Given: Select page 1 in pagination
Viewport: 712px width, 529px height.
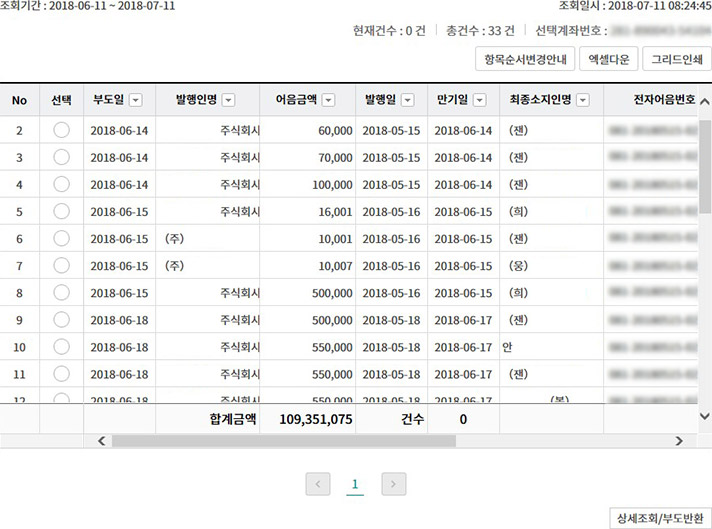Looking at the screenshot, I should pyautogui.click(x=355, y=484).
